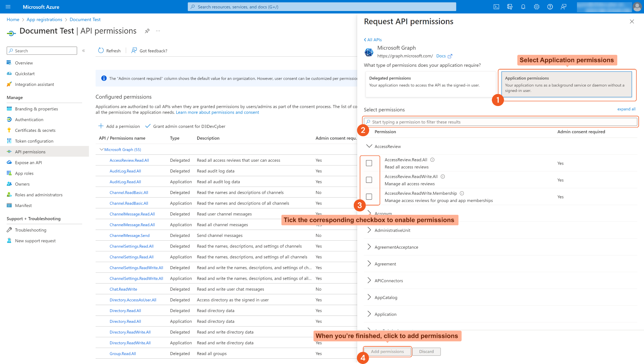Click the Add permissions button
The image size is (644, 364).
point(387,351)
